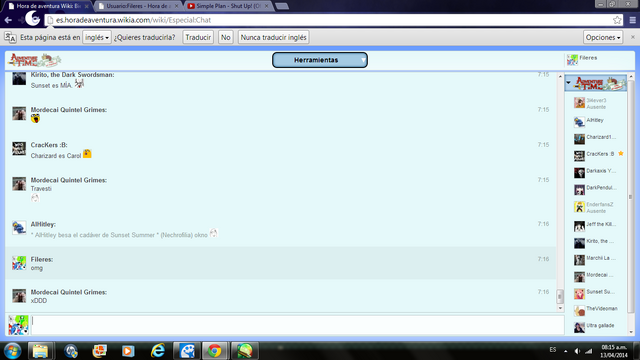Launch Internet Explorer from taskbar
This screenshot has width=640, height=360.
click(x=158, y=351)
